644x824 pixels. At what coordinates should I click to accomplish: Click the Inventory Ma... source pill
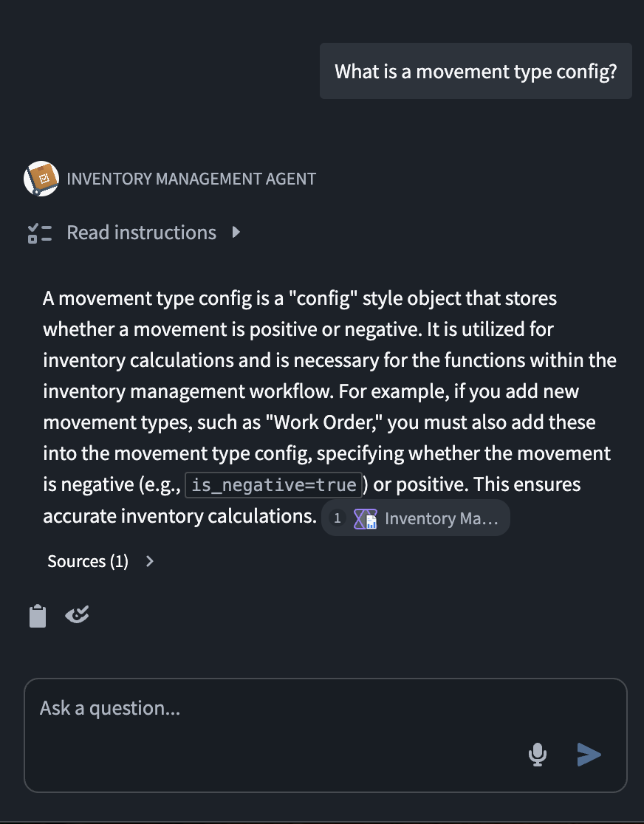pos(441,518)
